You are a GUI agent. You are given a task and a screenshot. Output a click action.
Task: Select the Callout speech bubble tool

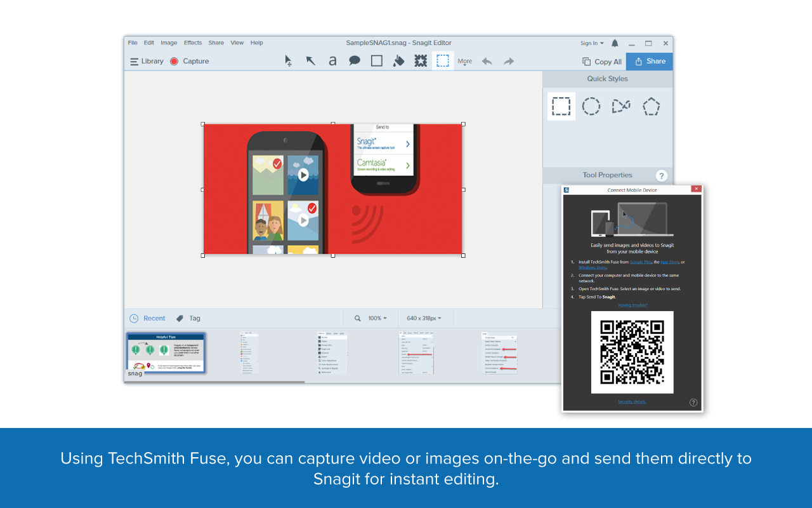point(355,61)
